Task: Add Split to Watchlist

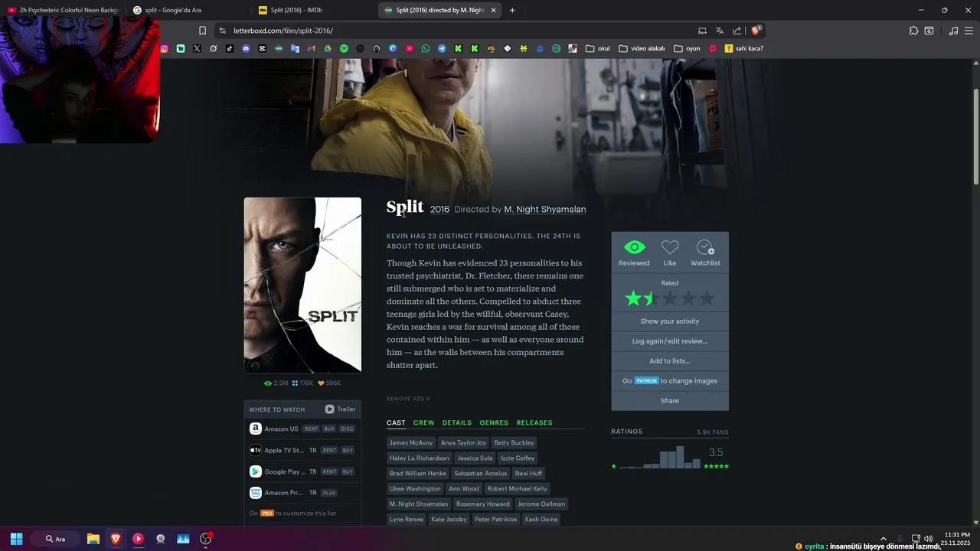Action: tap(705, 247)
